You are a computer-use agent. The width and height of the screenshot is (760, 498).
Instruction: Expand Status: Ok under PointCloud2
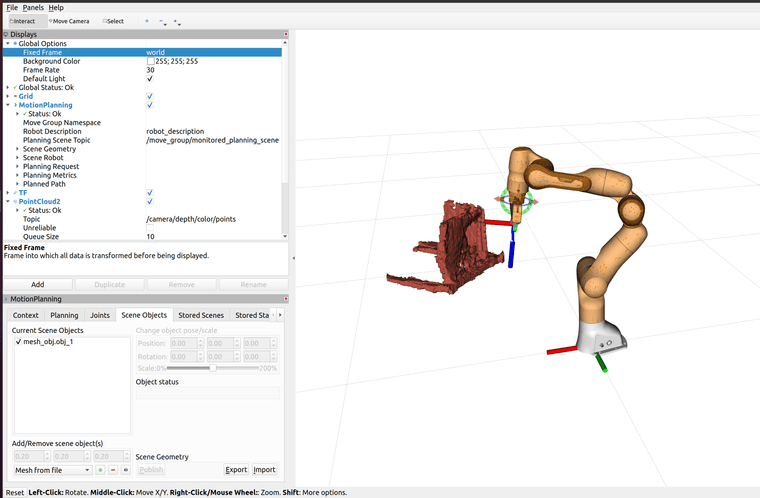click(x=17, y=210)
